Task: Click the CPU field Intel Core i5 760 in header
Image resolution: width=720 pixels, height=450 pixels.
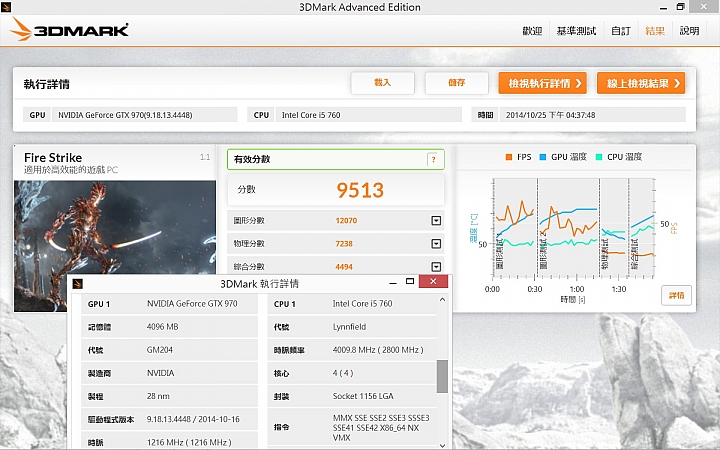Action: click(x=368, y=115)
